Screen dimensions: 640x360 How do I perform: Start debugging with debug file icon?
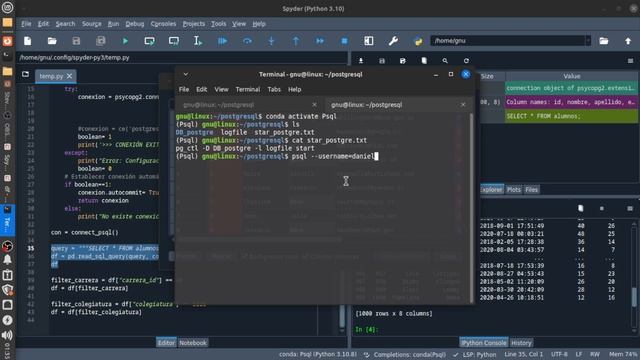coord(222,41)
